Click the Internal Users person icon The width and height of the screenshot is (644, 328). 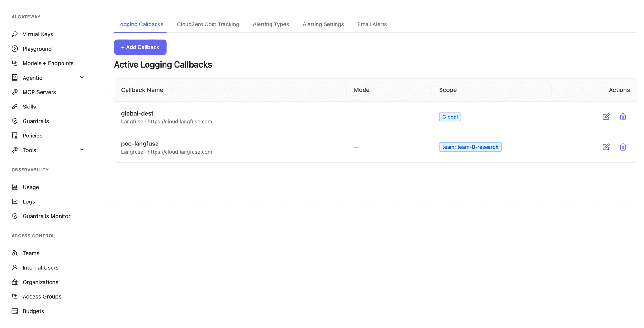[15, 267]
